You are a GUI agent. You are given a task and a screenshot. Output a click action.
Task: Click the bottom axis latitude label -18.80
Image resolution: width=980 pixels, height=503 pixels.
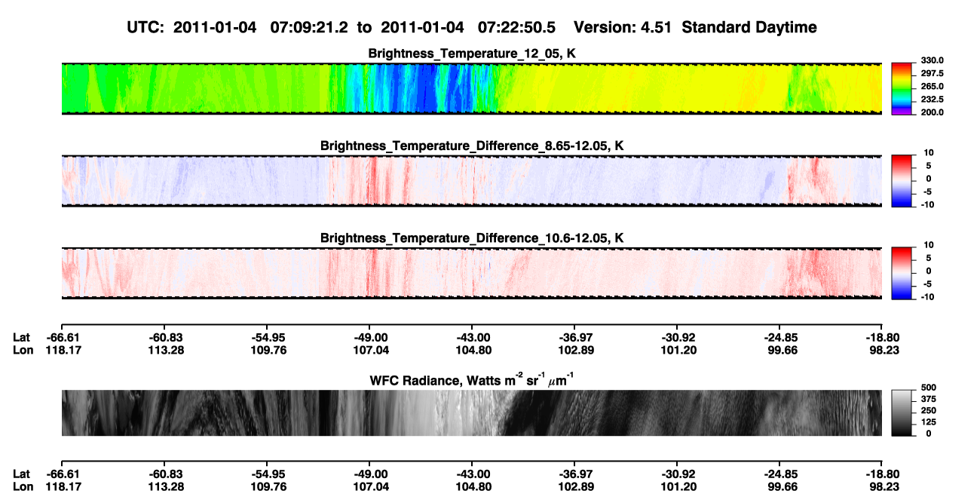point(881,474)
